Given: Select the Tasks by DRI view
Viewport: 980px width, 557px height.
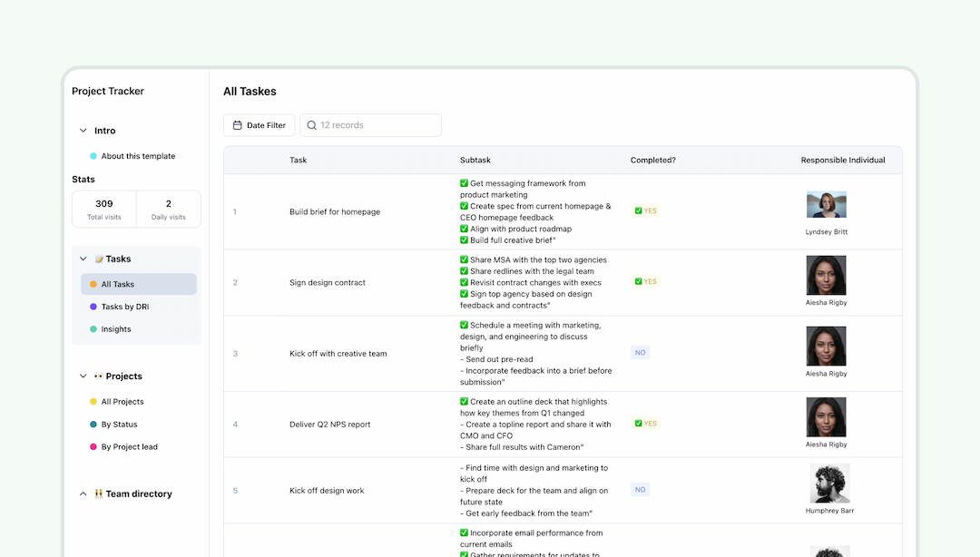Looking at the screenshot, I should pyautogui.click(x=127, y=307).
